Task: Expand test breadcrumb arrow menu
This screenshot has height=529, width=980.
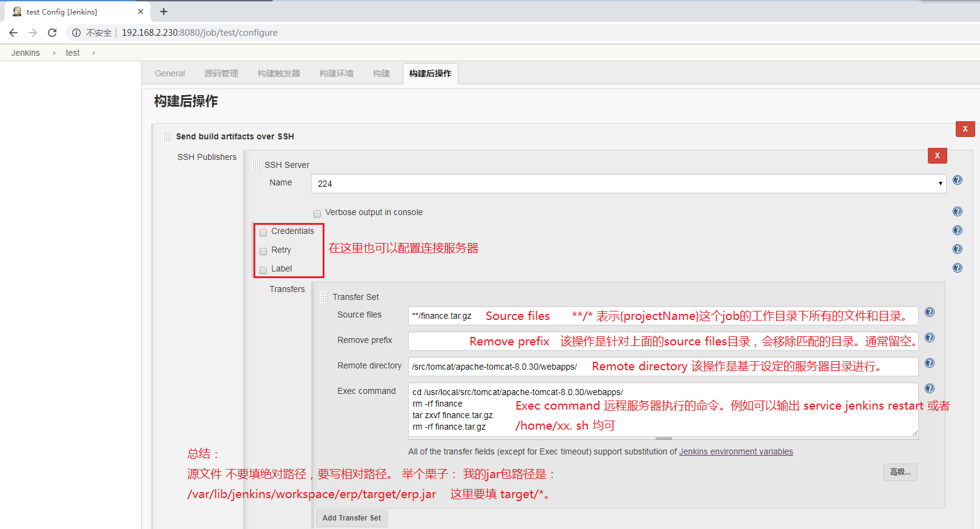Action: coord(93,53)
